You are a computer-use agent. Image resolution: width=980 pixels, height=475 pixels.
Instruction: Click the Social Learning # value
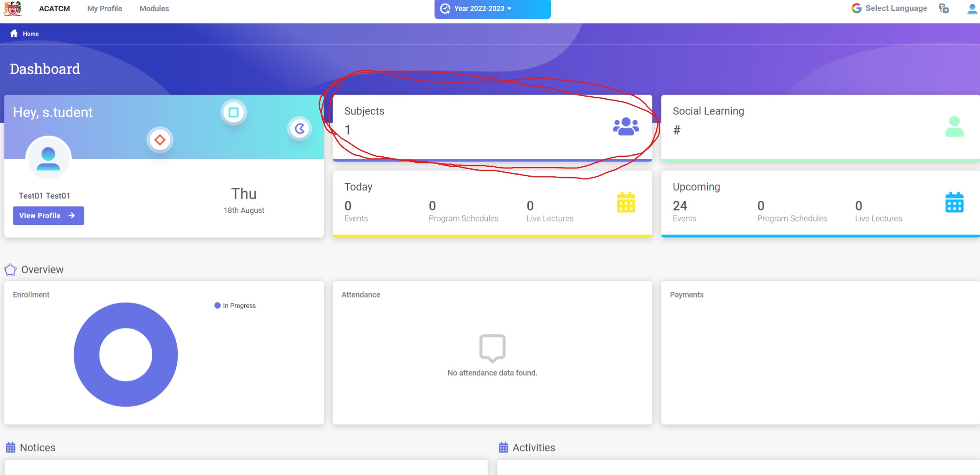[x=677, y=130]
